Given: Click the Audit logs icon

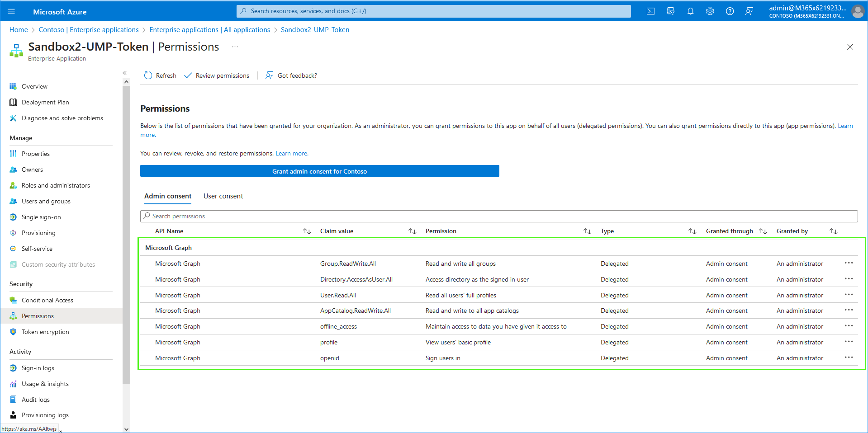Looking at the screenshot, I should pos(13,400).
